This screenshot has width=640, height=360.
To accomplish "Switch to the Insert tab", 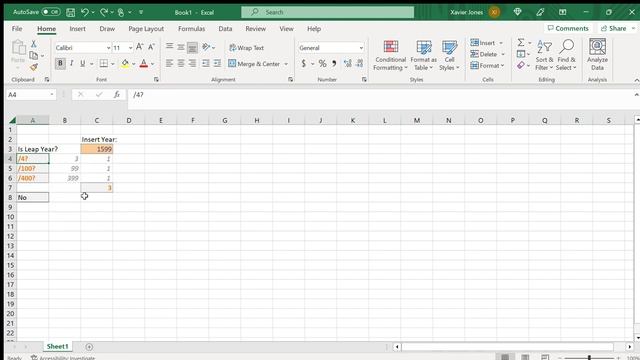I will click(78, 29).
